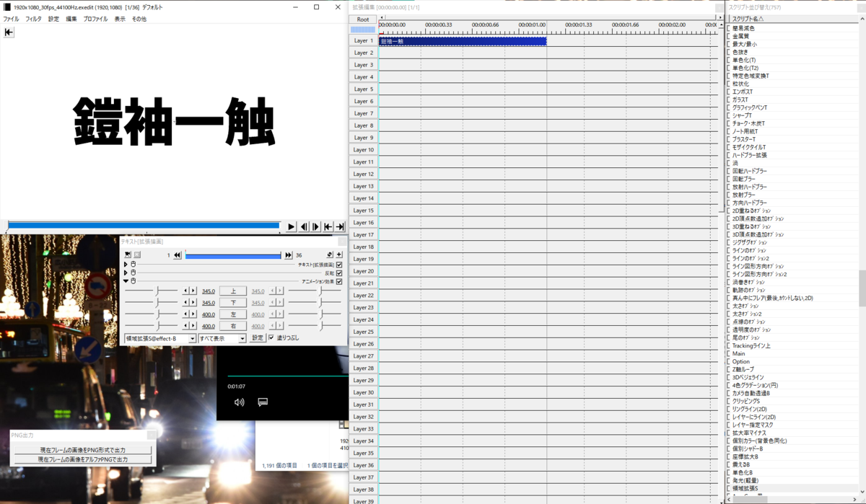The image size is (866, 504).
Task: Click the mouse icon on the アニメーション効果 row
Action: pos(133,281)
